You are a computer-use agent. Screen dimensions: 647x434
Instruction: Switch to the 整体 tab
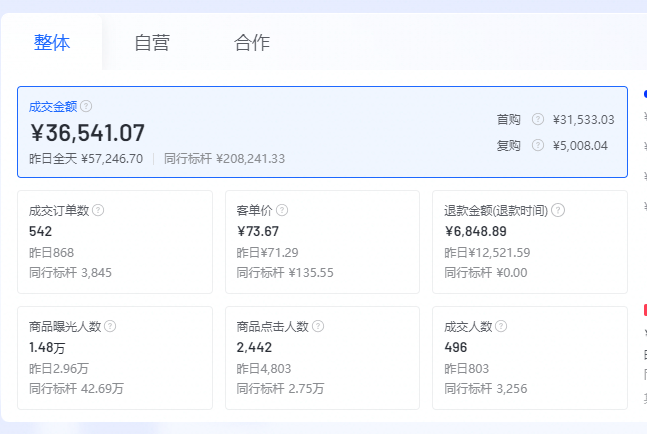(x=52, y=42)
